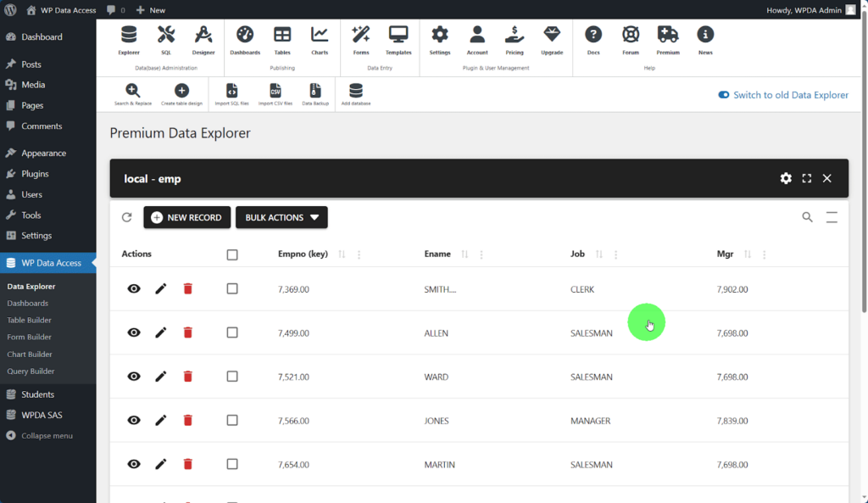
Task: Open the Ename column options menu
Action: point(481,254)
